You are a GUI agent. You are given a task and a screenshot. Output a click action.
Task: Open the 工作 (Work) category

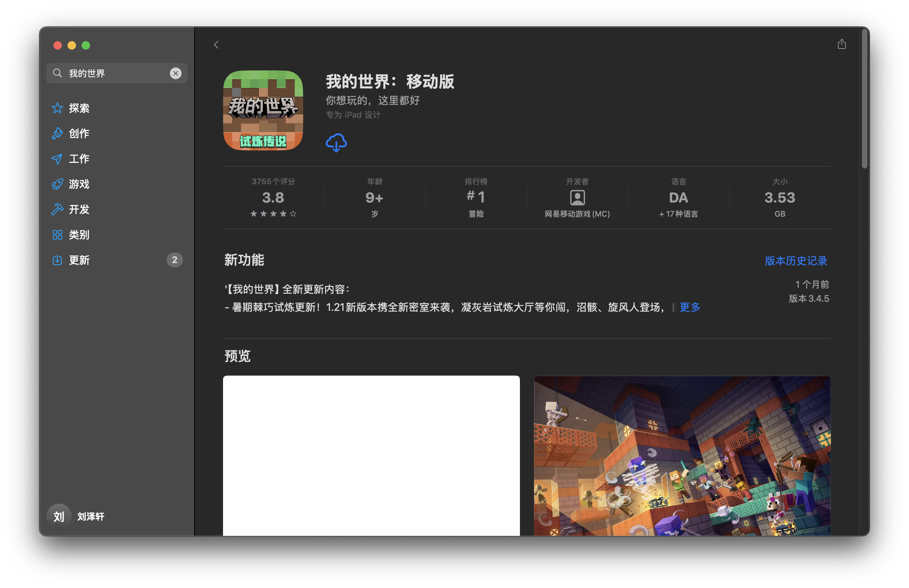pos(79,159)
